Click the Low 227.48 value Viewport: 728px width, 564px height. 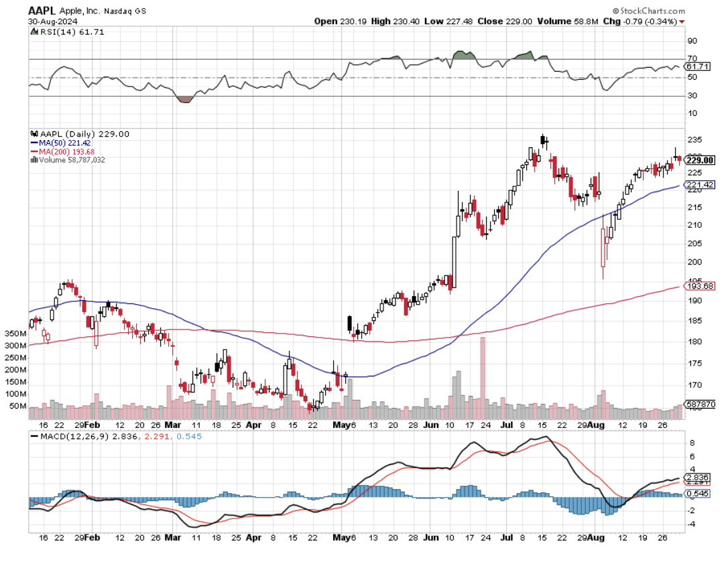click(x=448, y=21)
